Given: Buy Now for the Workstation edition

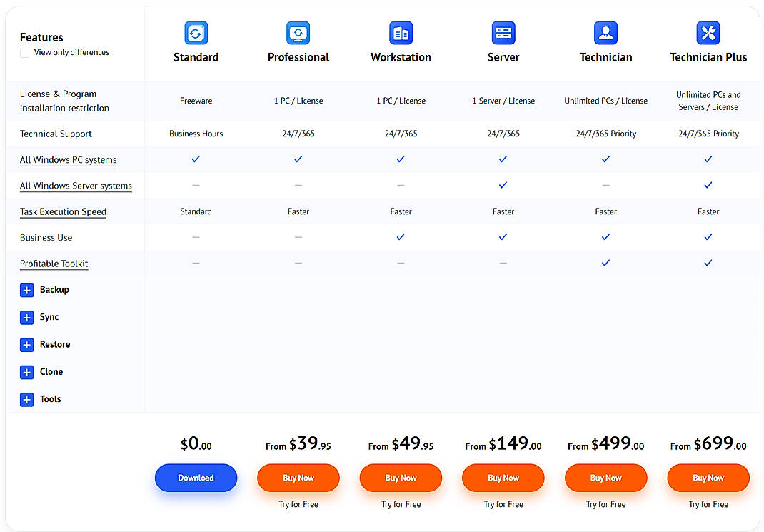Looking at the screenshot, I should point(401,478).
